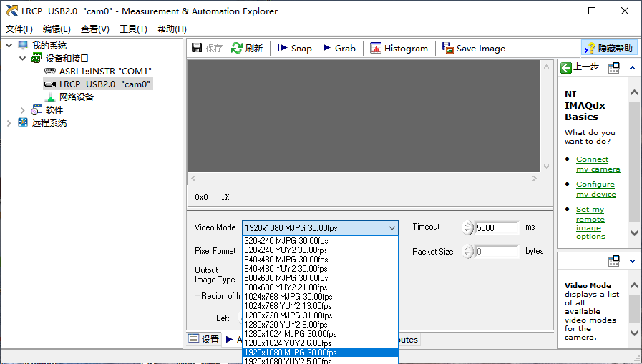Image resolution: width=642 pixels, height=364 pixels.
Task: Open the Histogram chart icon
Action: (376, 48)
